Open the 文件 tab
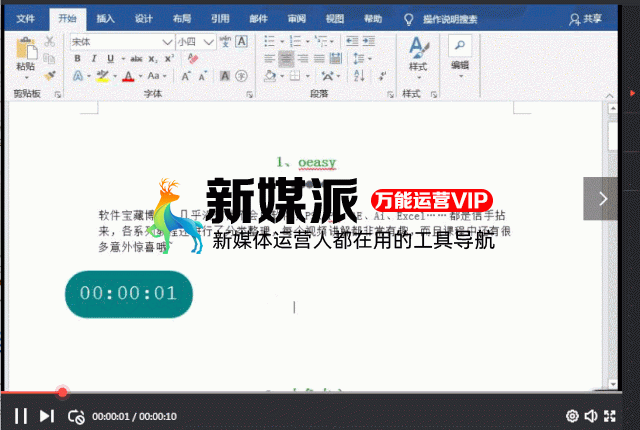640x430 pixels. click(26, 19)
